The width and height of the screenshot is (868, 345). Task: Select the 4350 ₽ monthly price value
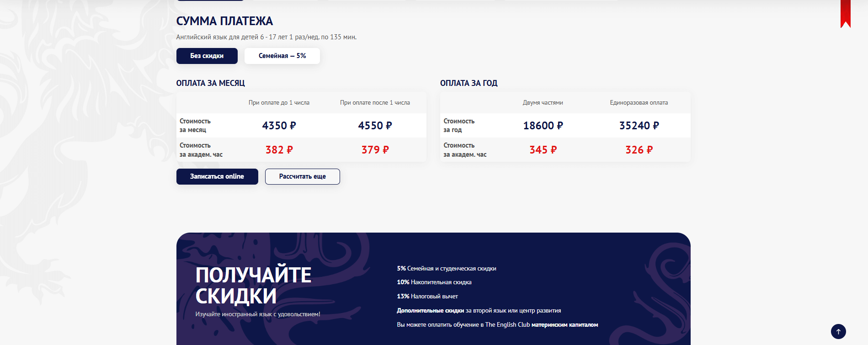[278, 125]
